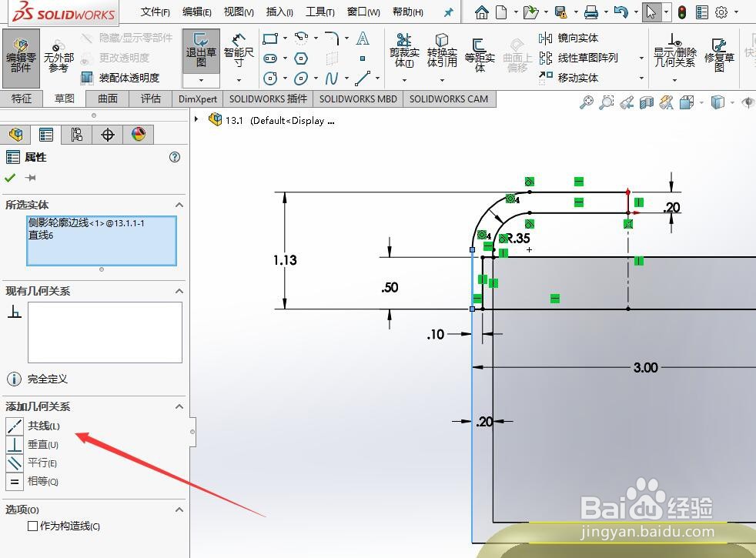Click Display/Delete Relations (显示/删除几何关系)
The image size is (756, 558).
tap(674, 52)
